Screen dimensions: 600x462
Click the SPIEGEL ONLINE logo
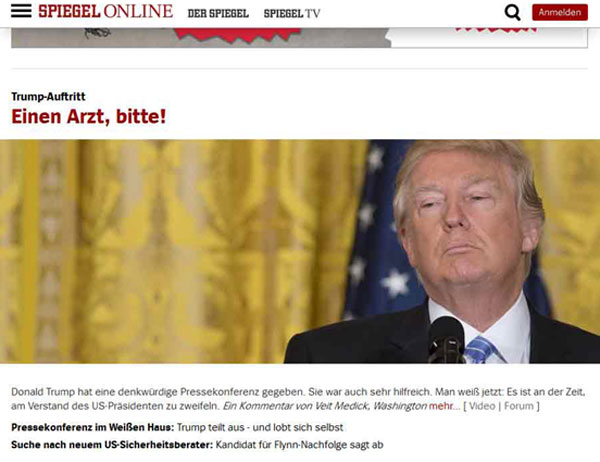[106, 11]
